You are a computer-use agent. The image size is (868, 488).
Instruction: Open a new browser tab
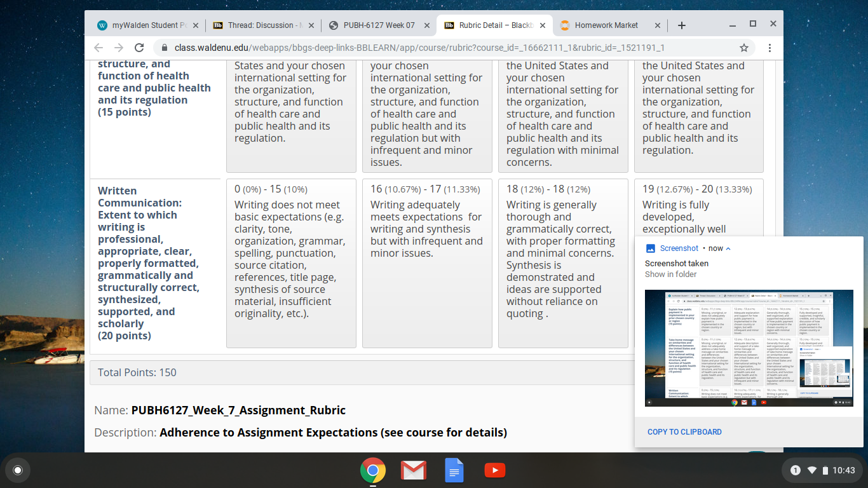(x=682, y=25)
